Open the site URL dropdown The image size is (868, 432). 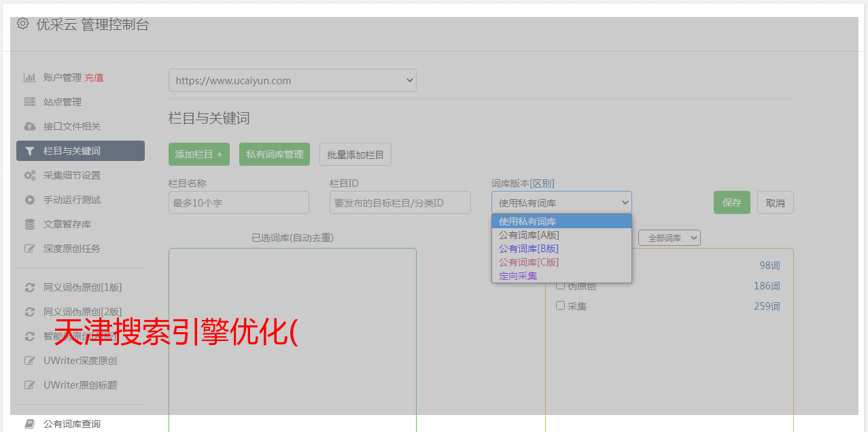pyautogui.click(x=292, y=80)
